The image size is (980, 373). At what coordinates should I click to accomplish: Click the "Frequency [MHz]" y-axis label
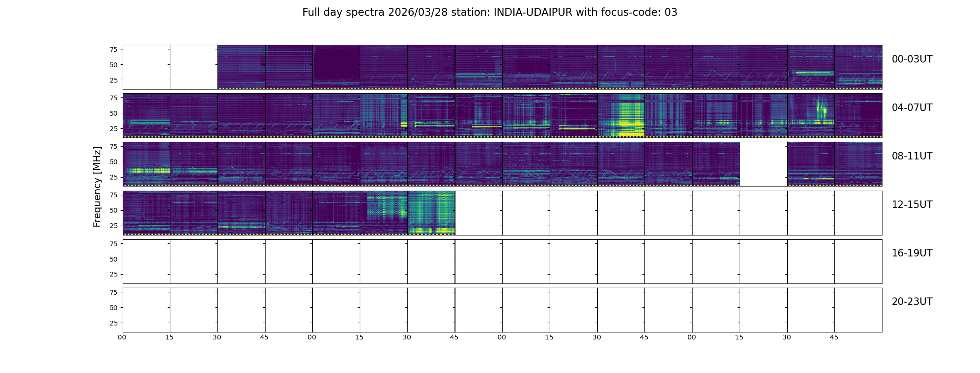[97, 187]
